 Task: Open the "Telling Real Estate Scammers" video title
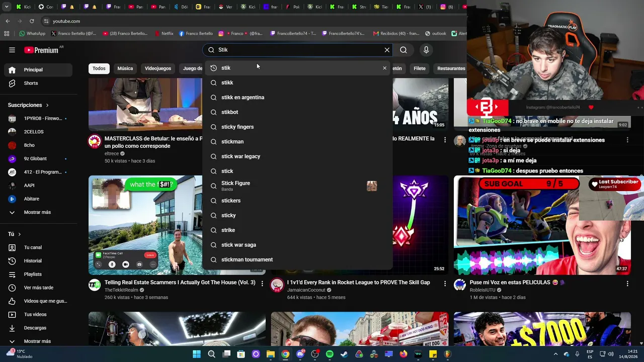pos(180,283)
